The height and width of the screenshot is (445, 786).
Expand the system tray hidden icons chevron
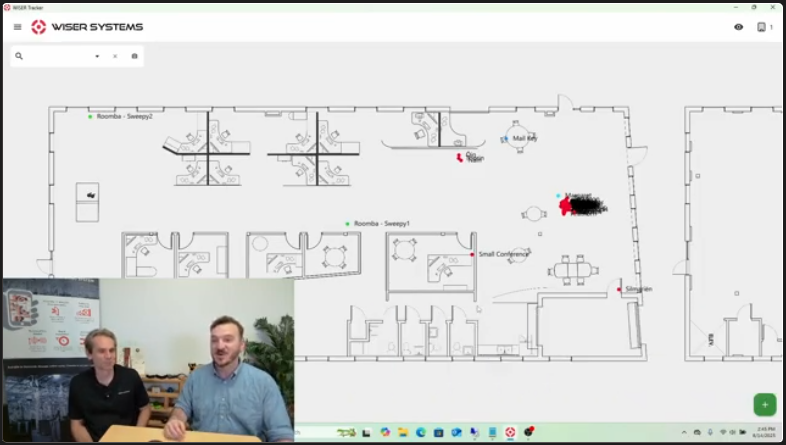pyautogui.click(x=684, y=432)
